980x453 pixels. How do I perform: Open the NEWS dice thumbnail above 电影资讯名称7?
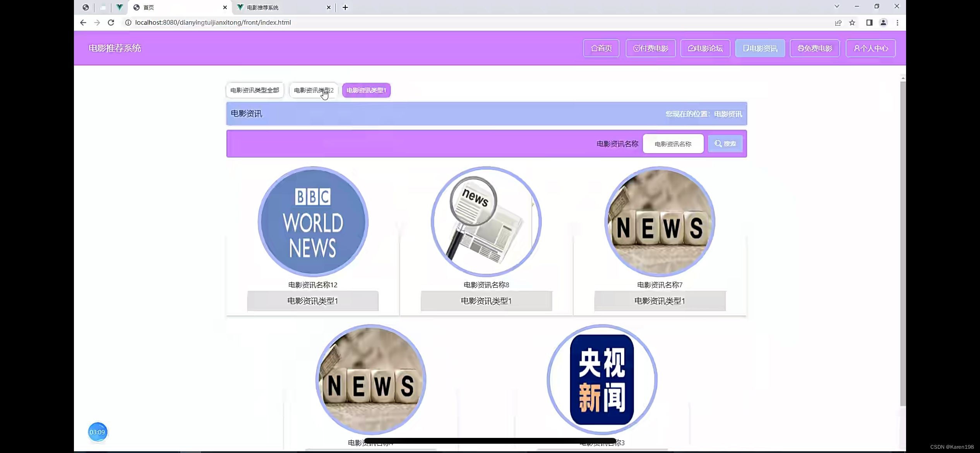[x=660, y=222]
